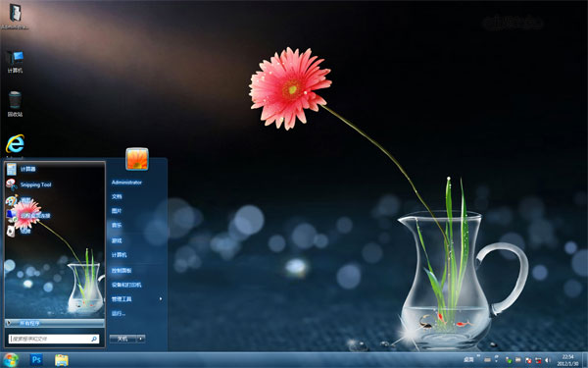
Task: Click the folder-shaped tray icon
Action: pyautogui.click(x=517, y=360)
